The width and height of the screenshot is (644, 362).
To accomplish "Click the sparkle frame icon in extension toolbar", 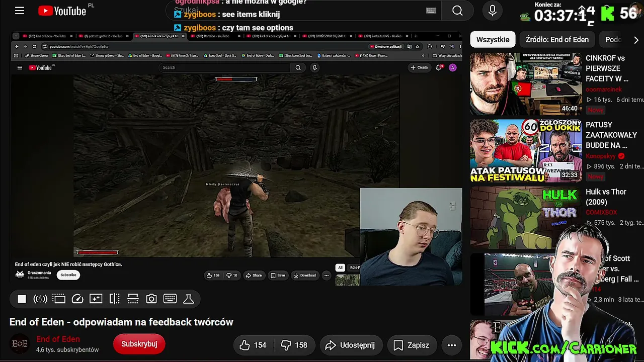I will 96,299.
